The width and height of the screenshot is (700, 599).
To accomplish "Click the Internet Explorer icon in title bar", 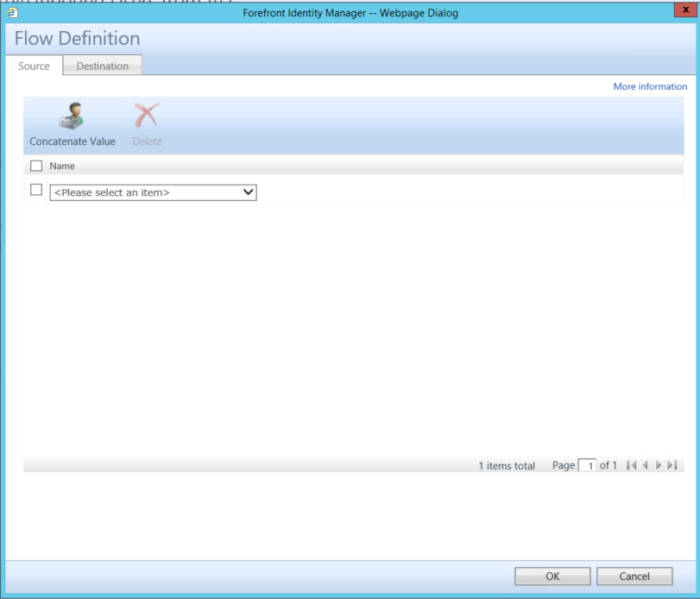I will coord(12,12).
